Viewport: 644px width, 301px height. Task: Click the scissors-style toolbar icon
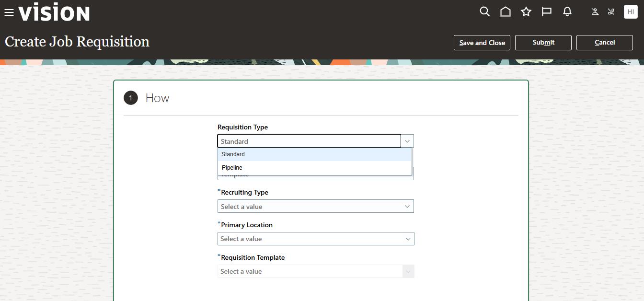(x=611, y=12)
